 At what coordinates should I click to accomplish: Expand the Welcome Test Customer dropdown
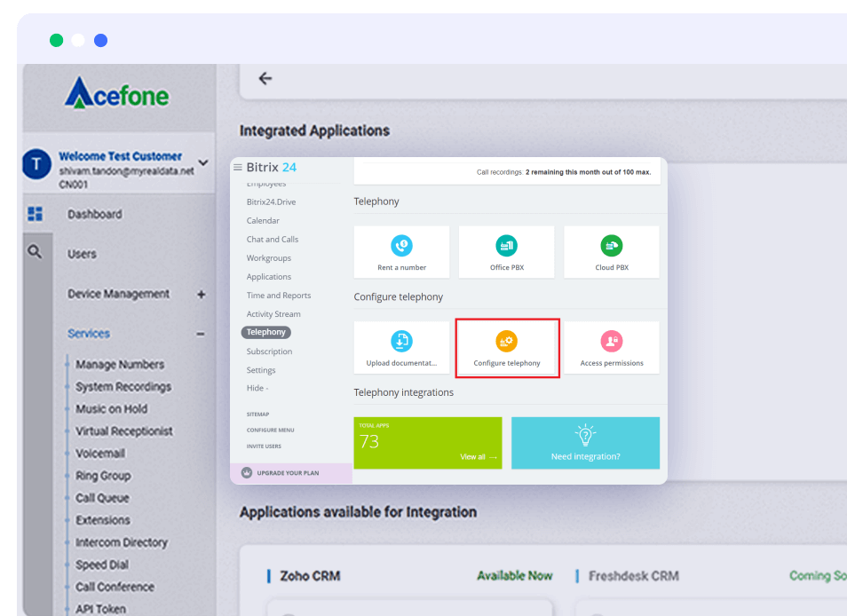point(203,162)
